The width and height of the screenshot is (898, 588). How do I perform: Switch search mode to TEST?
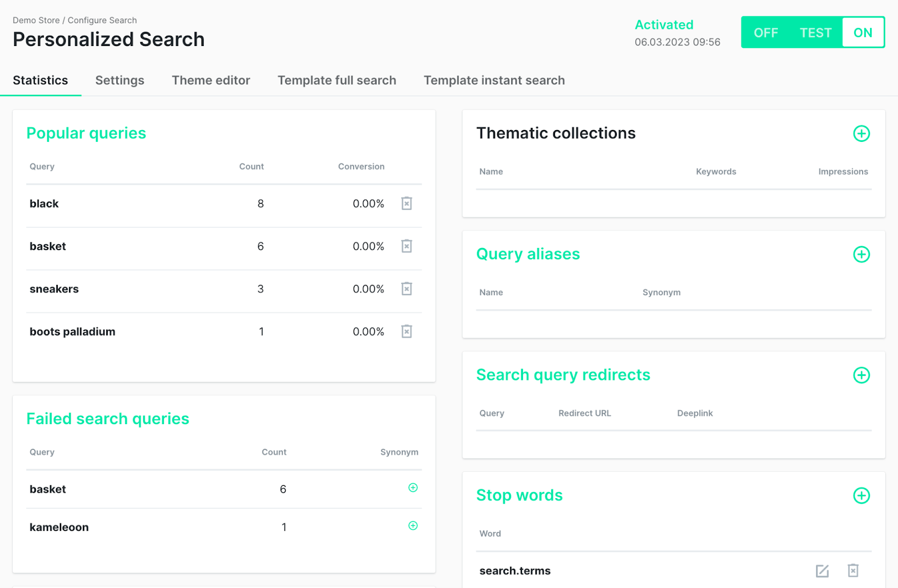815,33
